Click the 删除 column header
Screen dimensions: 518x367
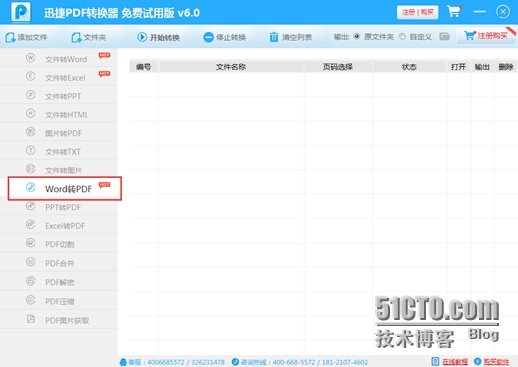[506, 67]
